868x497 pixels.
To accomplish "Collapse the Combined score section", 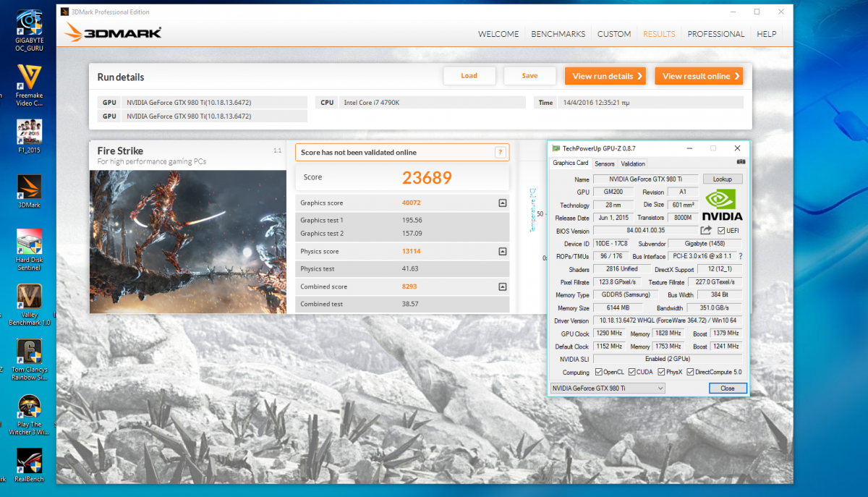I will click(x=503, y=286).
